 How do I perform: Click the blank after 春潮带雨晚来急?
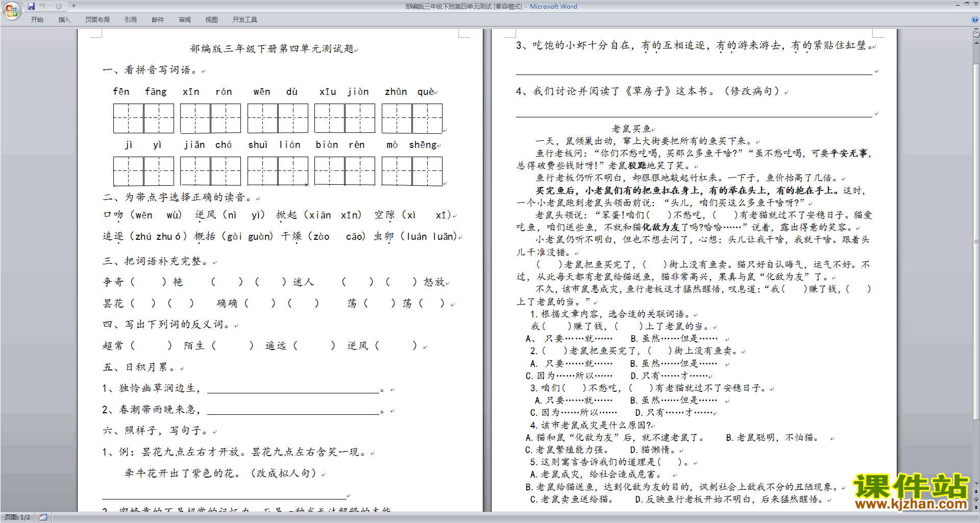293,410
